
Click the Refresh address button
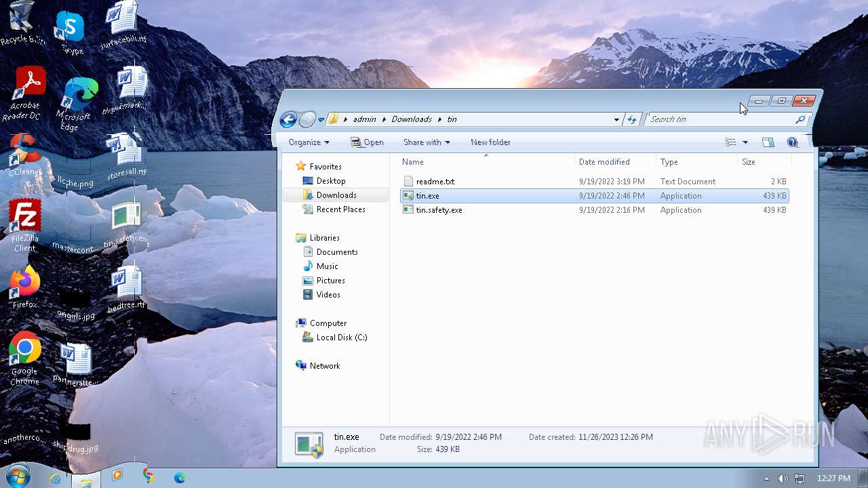point(632,120)
